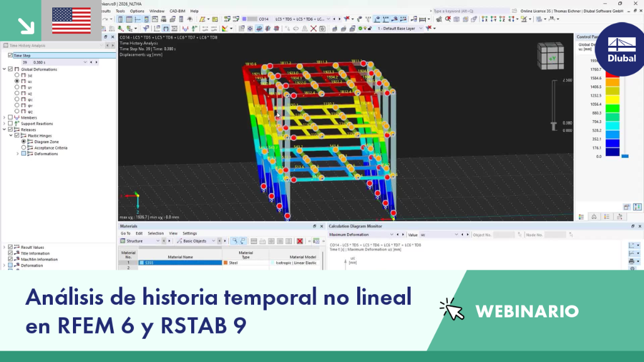The image size is (644, 362).
Task: Select the uZ deformation radio button
Action: tap(17, 93)
